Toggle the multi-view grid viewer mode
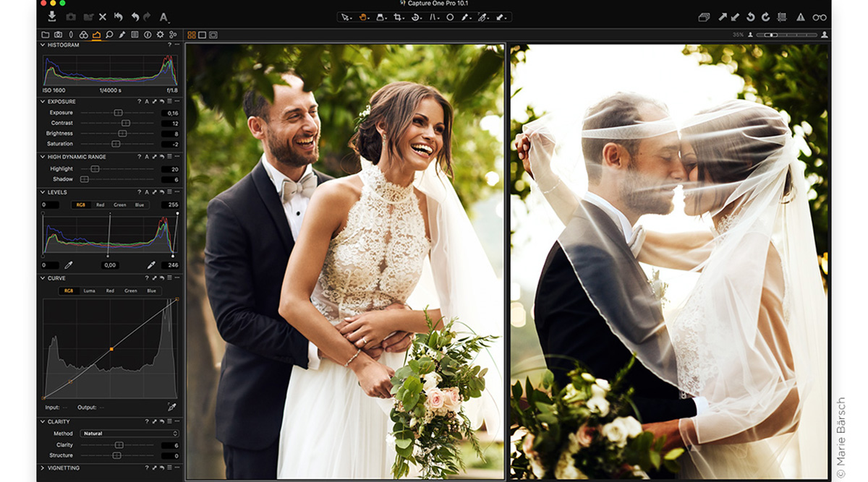 pos(192,33)
